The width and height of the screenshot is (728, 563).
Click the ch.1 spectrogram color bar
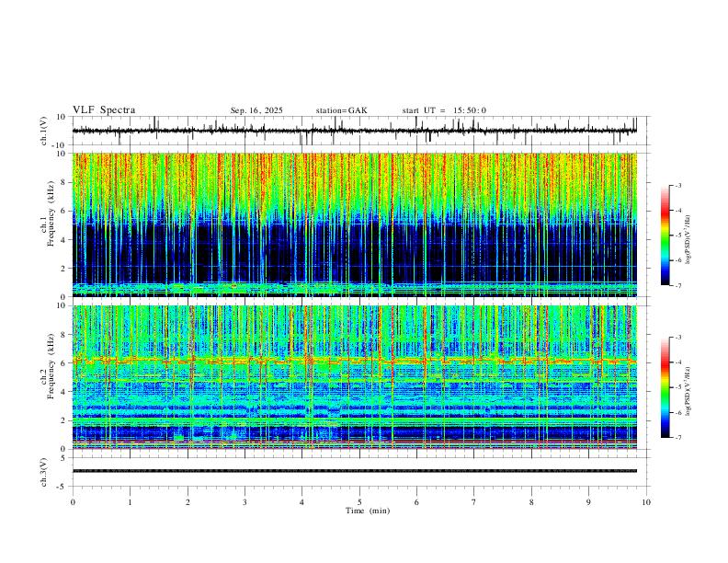coord(665,236)
